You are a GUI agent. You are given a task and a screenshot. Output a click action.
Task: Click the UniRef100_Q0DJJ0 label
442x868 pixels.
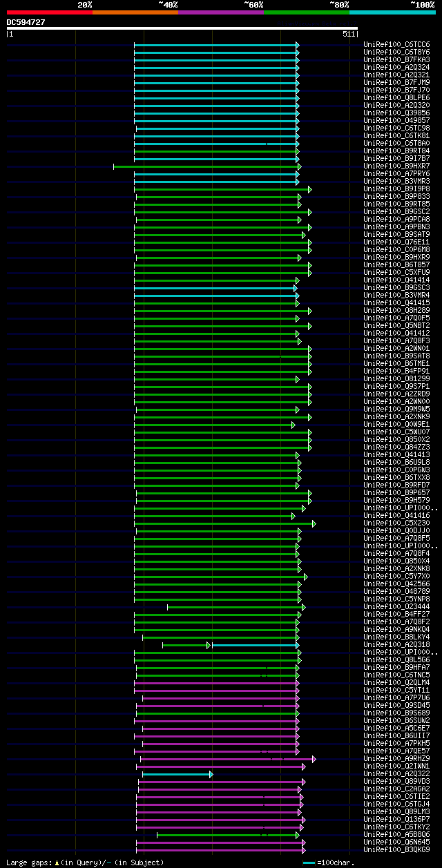pos(396,530)
